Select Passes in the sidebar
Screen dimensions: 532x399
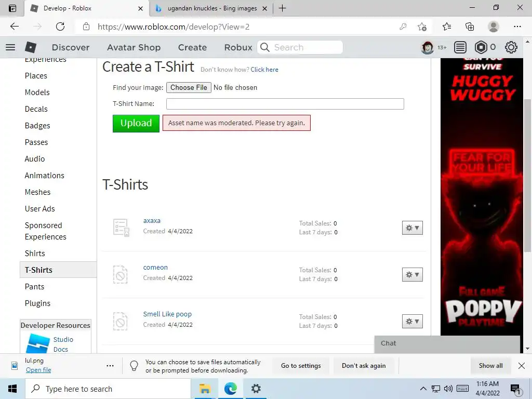36,142
